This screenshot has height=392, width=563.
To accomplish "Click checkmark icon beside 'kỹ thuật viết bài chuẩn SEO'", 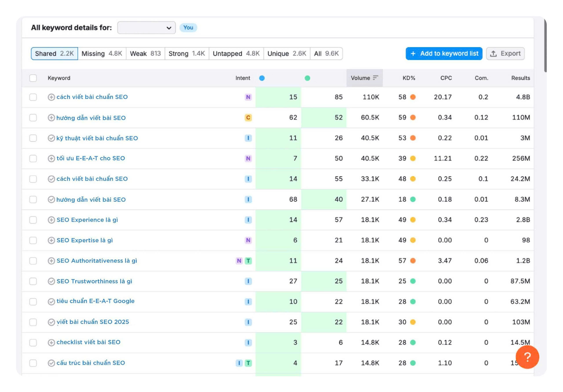I will pyautogui.click(x=51, y=138).
